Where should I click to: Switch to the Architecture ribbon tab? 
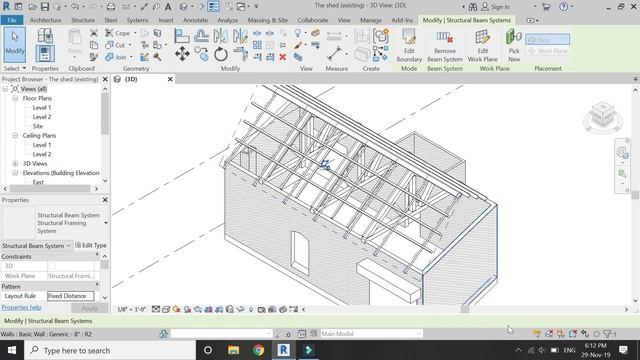(x=45, y=20)
